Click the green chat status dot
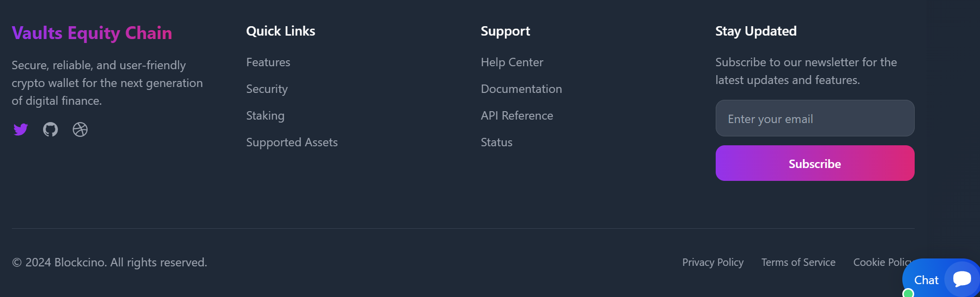This screenshot has height=297, width=980. click(908, 294)
